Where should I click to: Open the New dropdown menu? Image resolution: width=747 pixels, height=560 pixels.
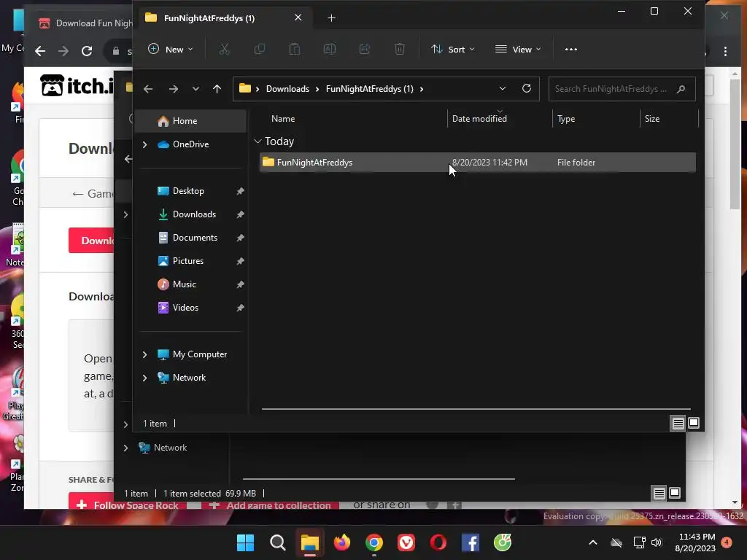[x=171, y=49]
